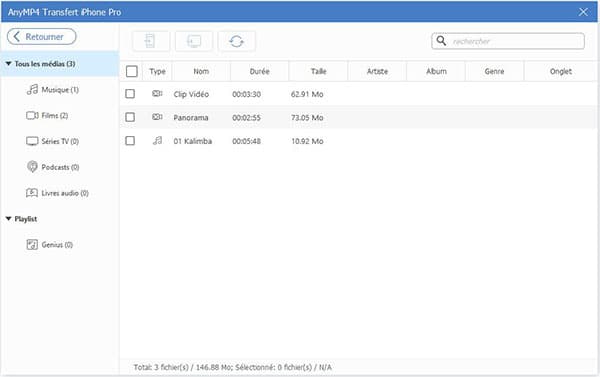This screenshot has height=377, width=600.
Task: Click the size 10.92 Mo
Action: click(307, 141)
